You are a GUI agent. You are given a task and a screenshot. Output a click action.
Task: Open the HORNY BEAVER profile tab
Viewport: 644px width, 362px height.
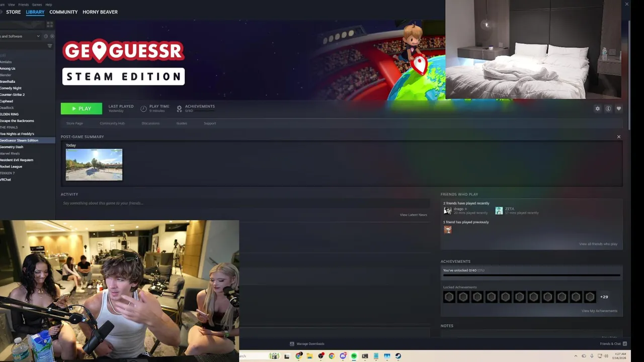100,12
